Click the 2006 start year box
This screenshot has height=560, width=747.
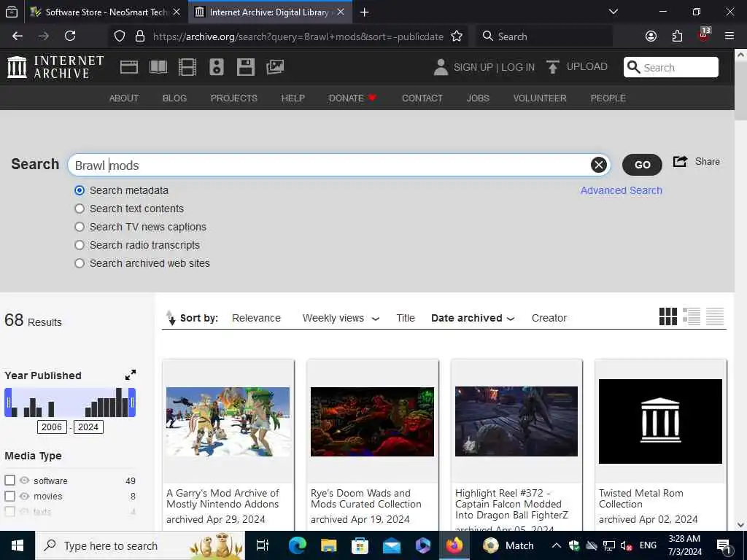click(52, 427)
